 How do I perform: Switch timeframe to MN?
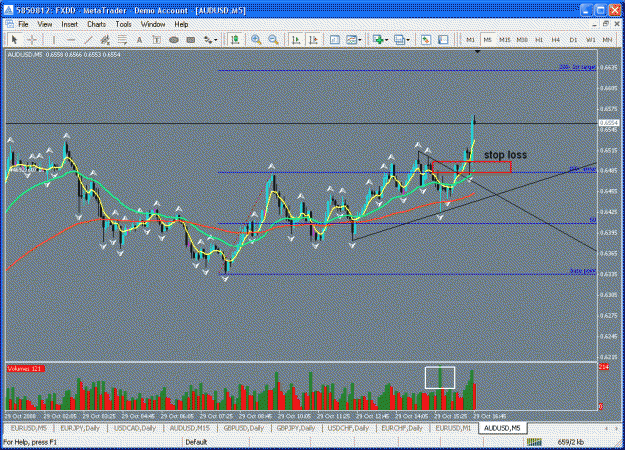pos(607,40)
